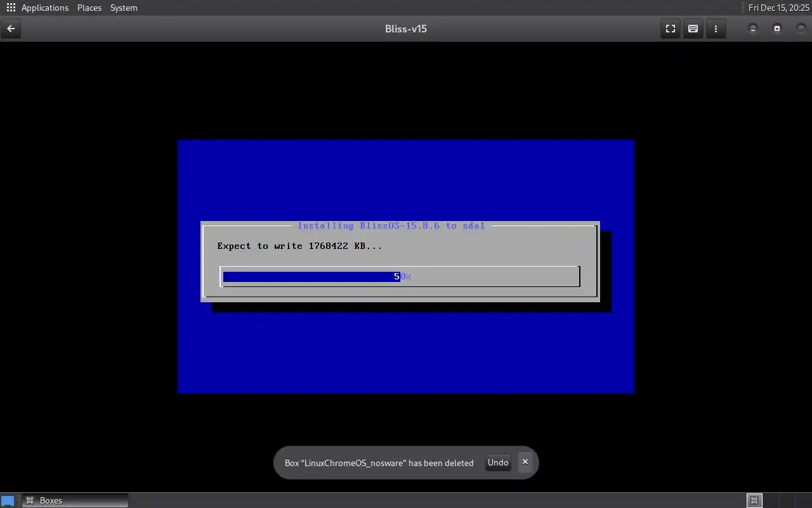Click the Bliss-v15 window title
Image resolution: width=812 pixels, height=508 pixels.
pyautogui.click(x=406, y=29)
